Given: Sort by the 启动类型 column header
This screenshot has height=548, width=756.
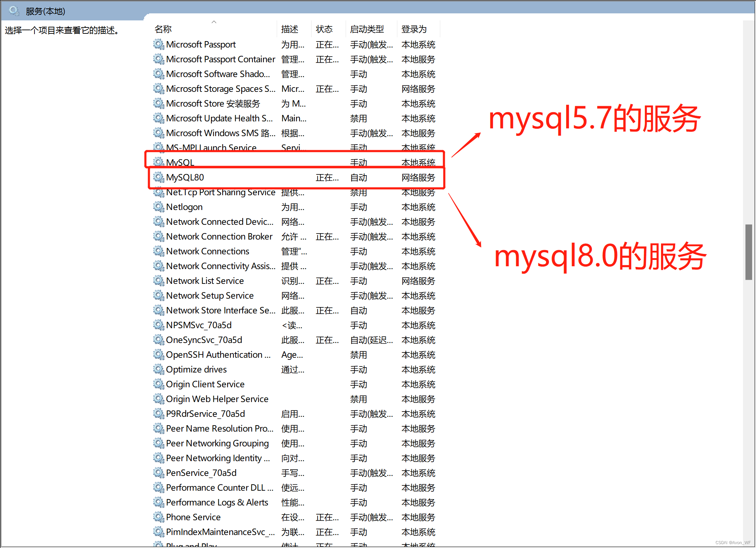Looking at the screenshot, I should pyautogui.click(x=367, y=29).
